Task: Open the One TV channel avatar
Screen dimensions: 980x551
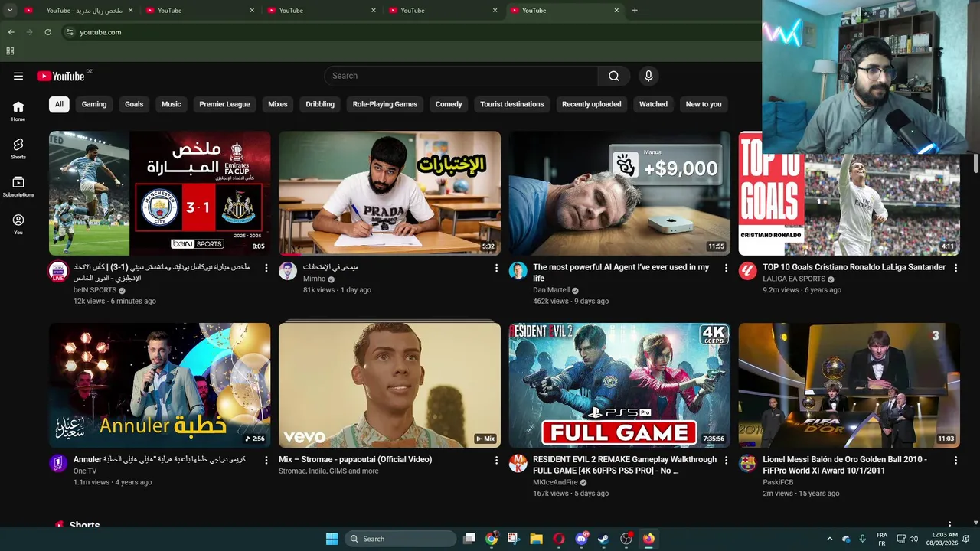Action: (x=58, y=463)
